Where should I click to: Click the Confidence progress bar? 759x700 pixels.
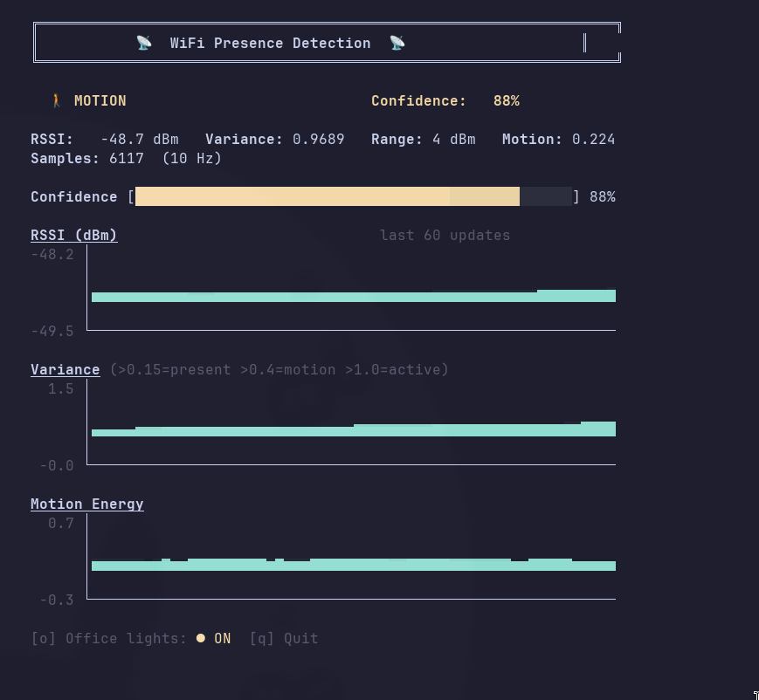click(x=354, y=196)
